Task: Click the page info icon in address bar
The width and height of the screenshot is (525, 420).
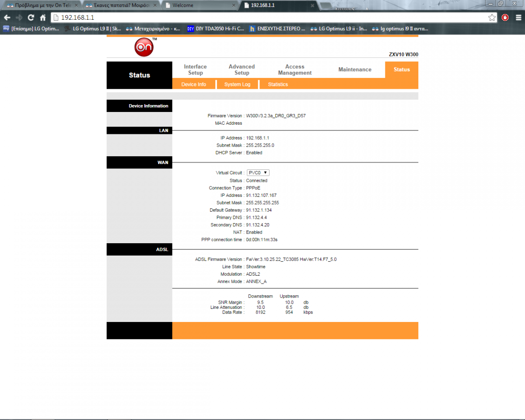Action: coord(56,17)
